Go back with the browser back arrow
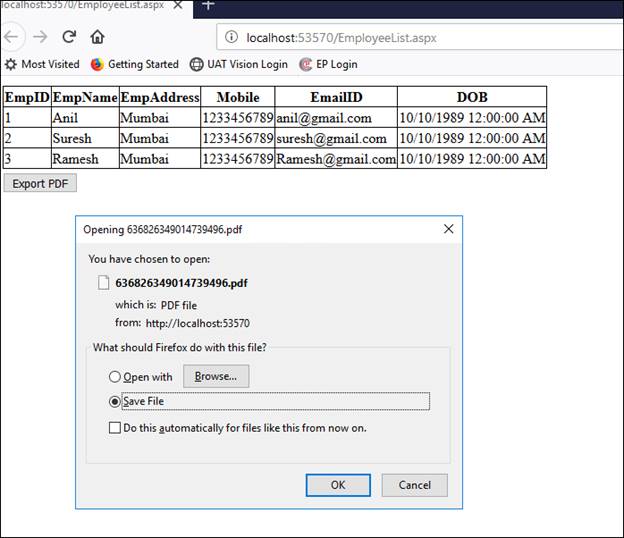 point(11,37)
